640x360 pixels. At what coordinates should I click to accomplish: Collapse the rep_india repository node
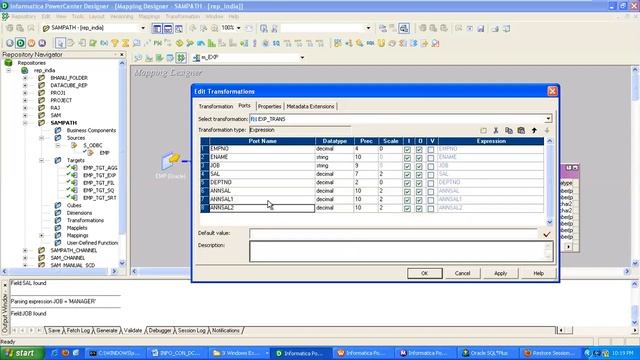click(9, 70)
